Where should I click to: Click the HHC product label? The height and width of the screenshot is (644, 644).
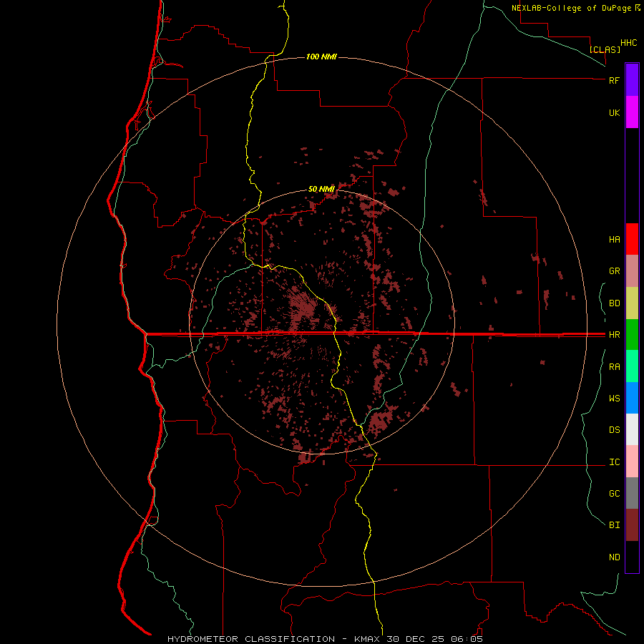(629, 43)
